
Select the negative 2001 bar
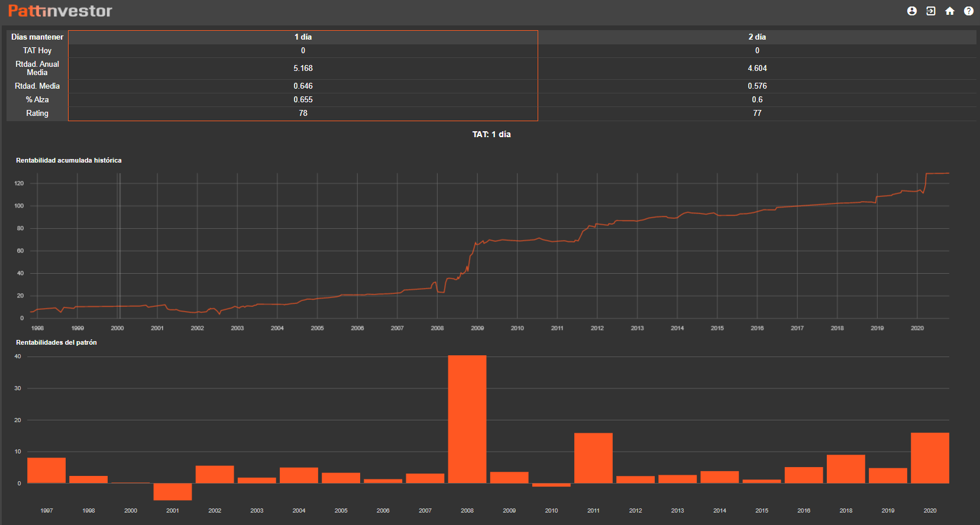[173, 491]
